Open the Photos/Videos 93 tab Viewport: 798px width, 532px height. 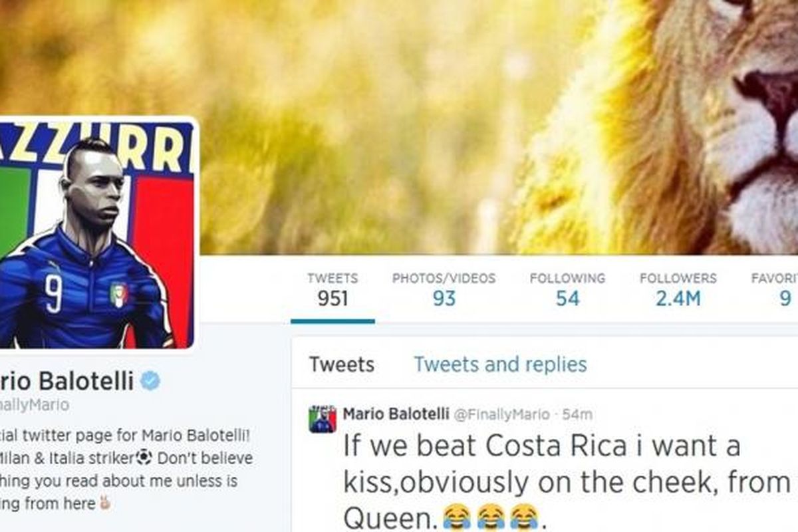pos(444,290)
